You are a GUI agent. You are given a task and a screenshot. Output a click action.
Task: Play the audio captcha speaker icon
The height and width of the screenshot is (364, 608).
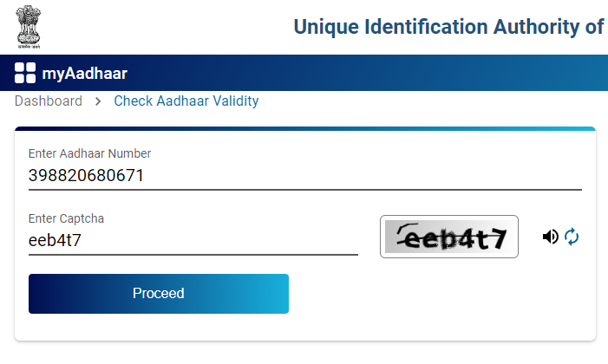pos(550,237)
